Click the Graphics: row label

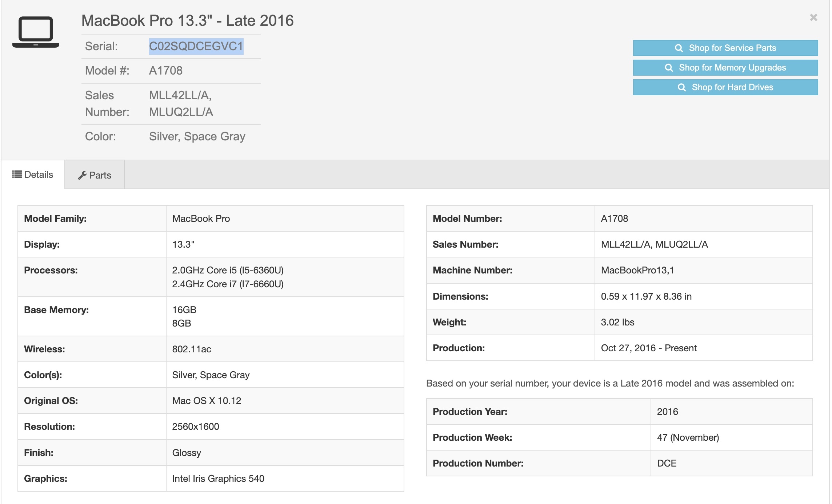45,479
